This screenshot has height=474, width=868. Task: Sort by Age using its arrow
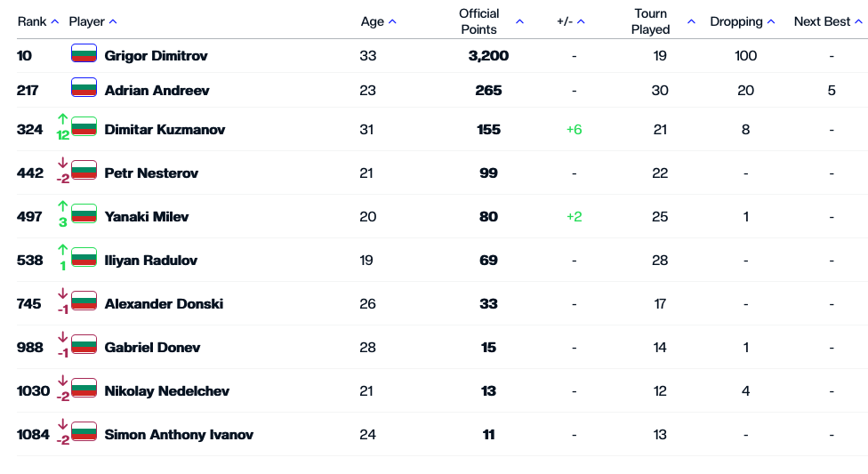tap(393, 21)
